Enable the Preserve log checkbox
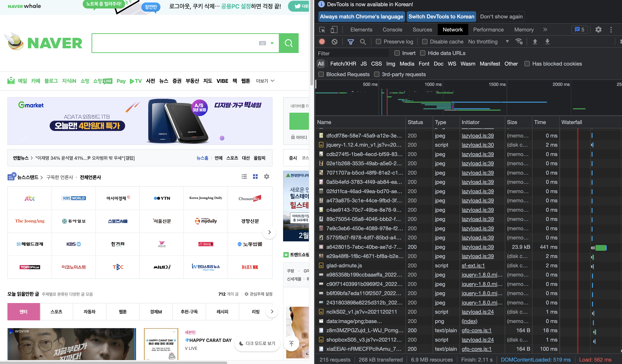Viewport: 622px width, 364px height. point(378,42)
